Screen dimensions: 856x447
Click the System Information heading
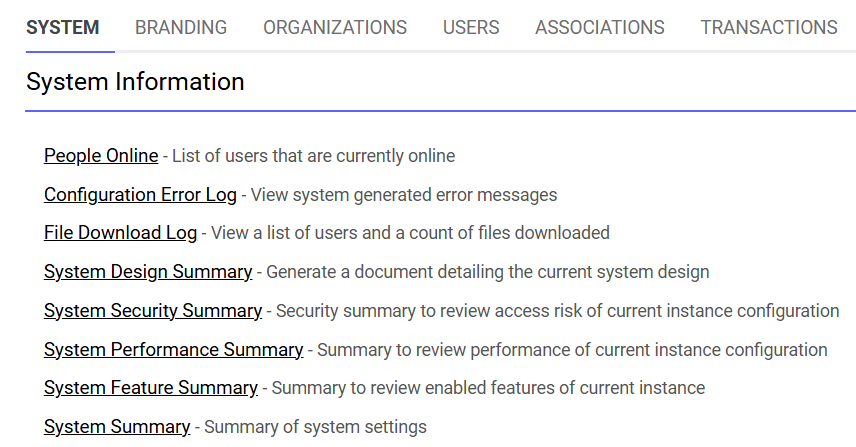135,82
